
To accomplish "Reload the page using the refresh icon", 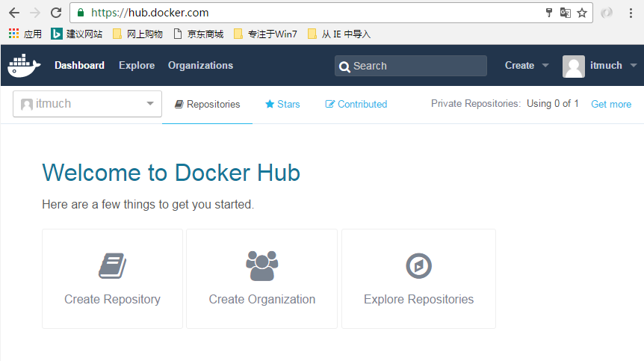I will coord(56,13).
